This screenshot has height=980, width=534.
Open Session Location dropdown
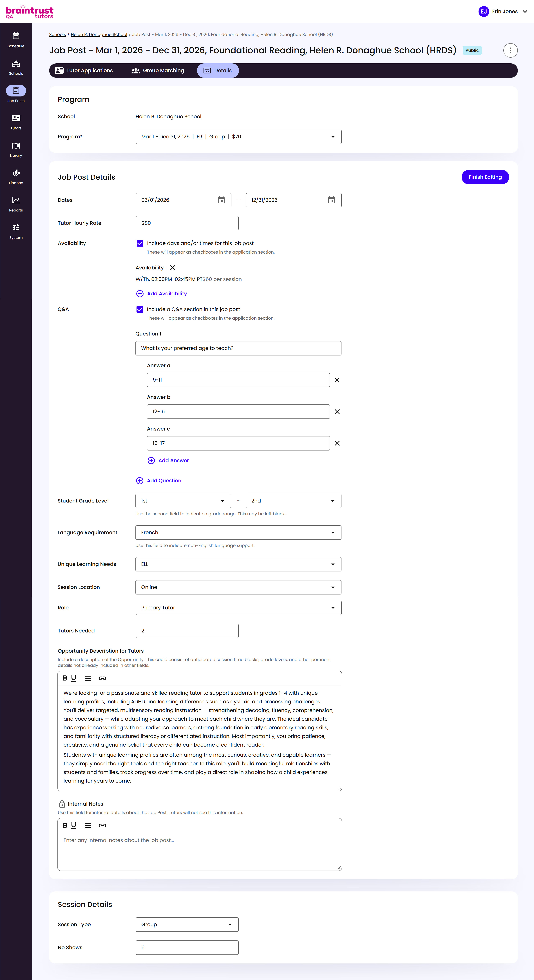pyautogui.click(x=238, y=587)
